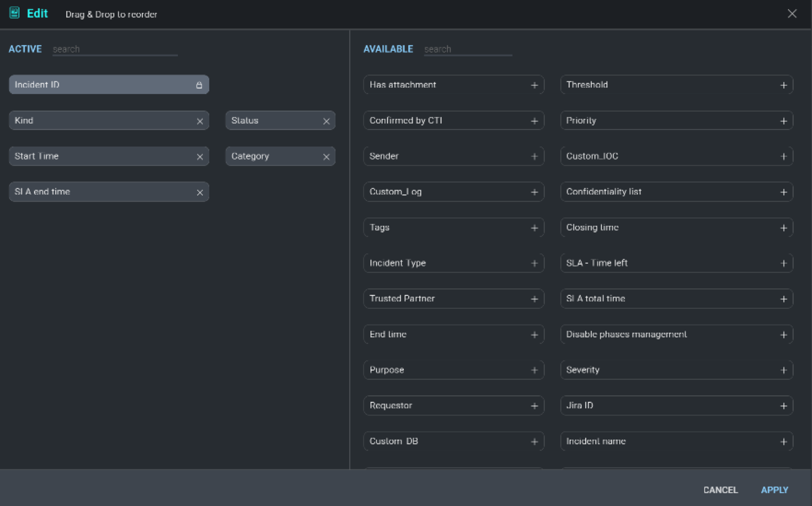Enable Confirmed by CTI column

(x=533, y=121)
